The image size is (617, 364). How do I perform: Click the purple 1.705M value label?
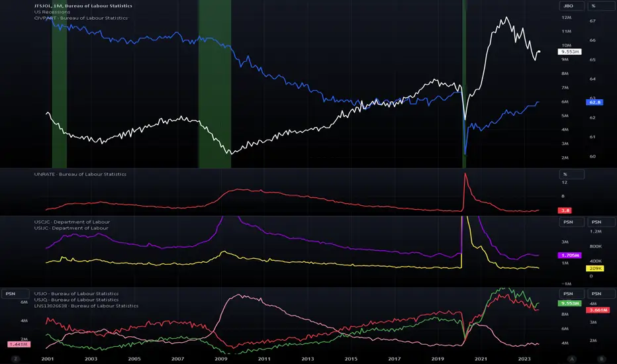(x=570, y=255)
